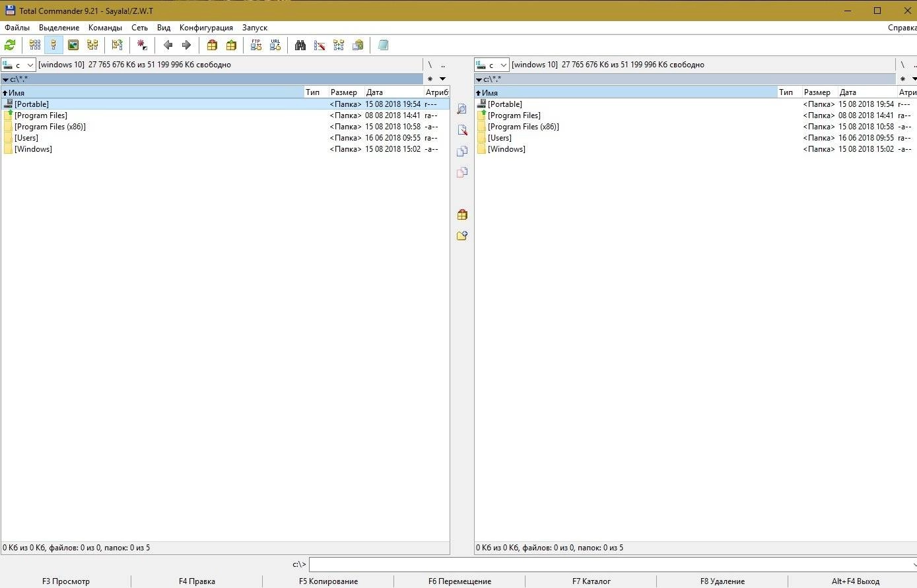Viewport: 917px width, 588px height.
Task: Open file search with the binoculars icon
Action: [300, 45]
